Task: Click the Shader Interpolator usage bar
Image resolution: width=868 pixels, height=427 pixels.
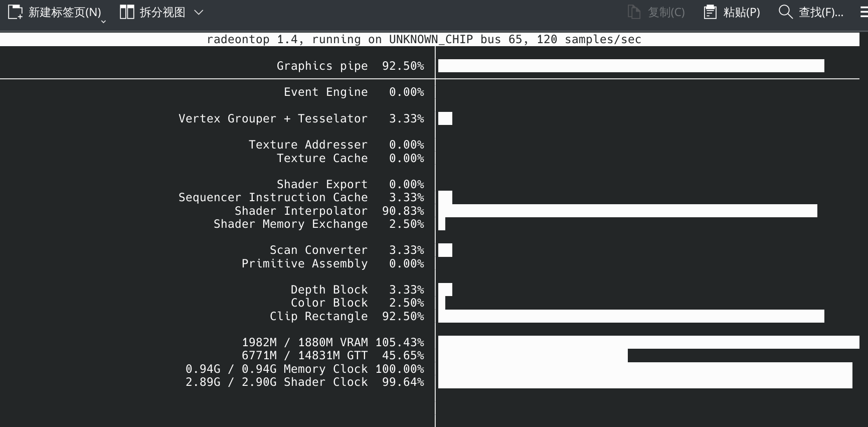Action: [628, 211]
